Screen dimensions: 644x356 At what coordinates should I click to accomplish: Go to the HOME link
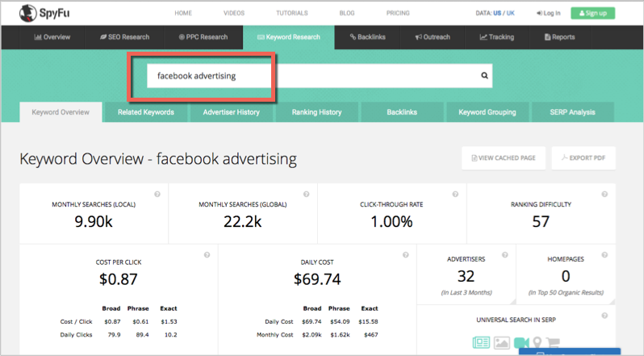point(183,13)
